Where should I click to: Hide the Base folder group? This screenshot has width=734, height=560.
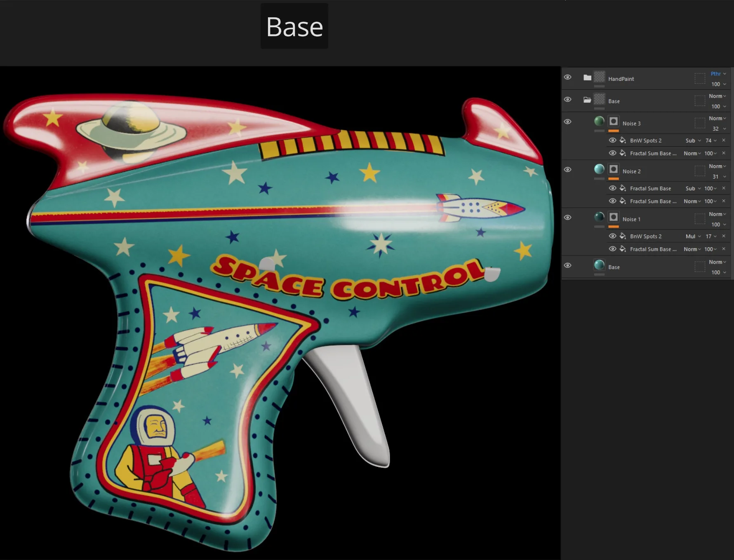[x=567, y=99]
